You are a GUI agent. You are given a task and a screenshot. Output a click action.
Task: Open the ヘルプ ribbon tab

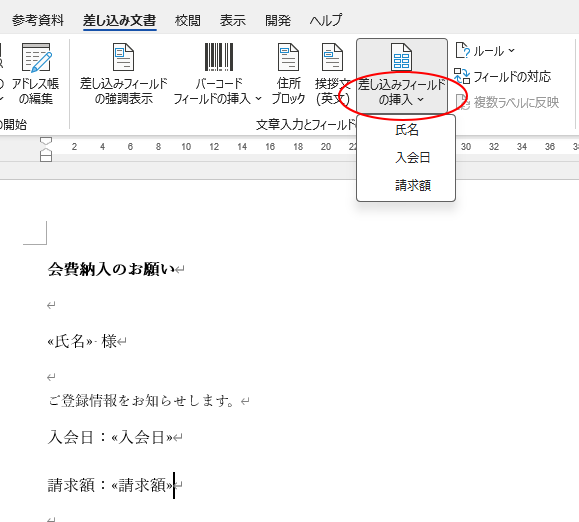point(326,20)
